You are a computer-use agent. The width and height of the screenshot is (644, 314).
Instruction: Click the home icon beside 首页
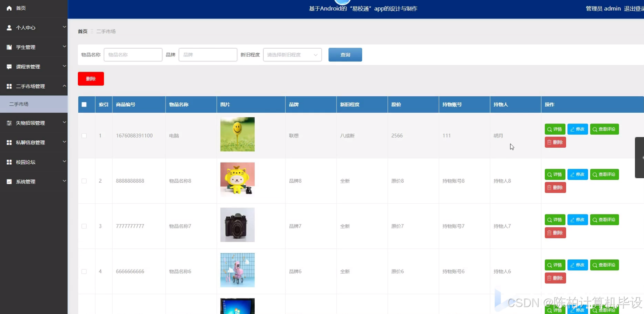coord(9,8)
